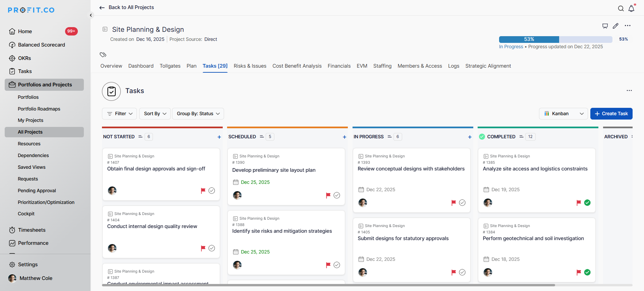Click the tags icon below project title
Screen dimensions: 644x291
(103, 55)
